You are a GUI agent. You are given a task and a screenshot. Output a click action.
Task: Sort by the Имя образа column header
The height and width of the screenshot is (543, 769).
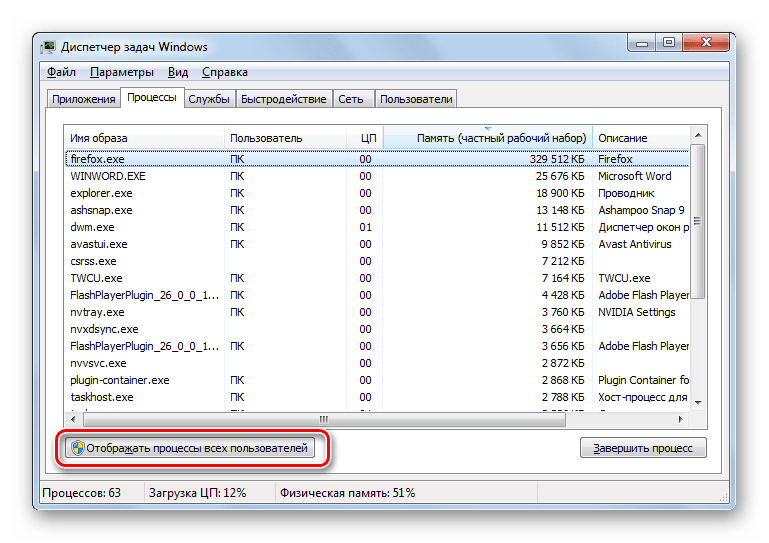tap(145, 138)
